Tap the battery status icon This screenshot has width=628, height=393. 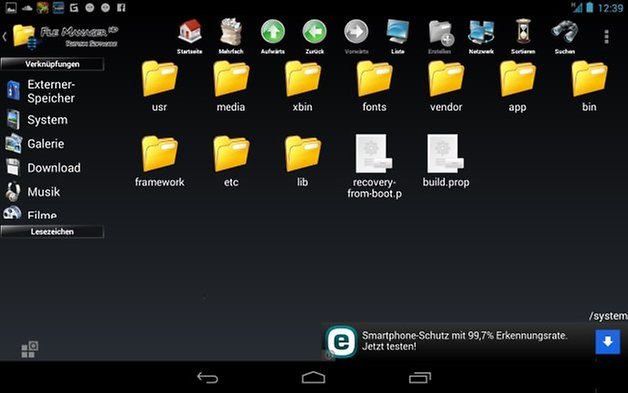click(590, 8)
